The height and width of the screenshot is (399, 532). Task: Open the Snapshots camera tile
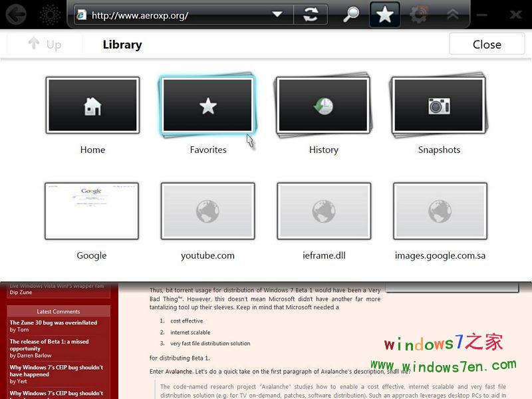(x=440, y=106)
